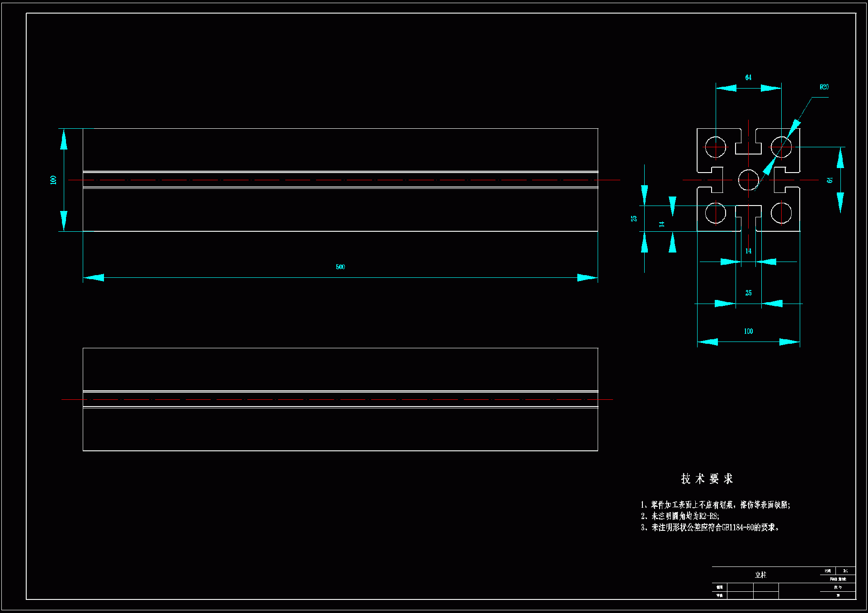
Task: Select the vertical 14 dimension beside section
Action: point(661,224)
